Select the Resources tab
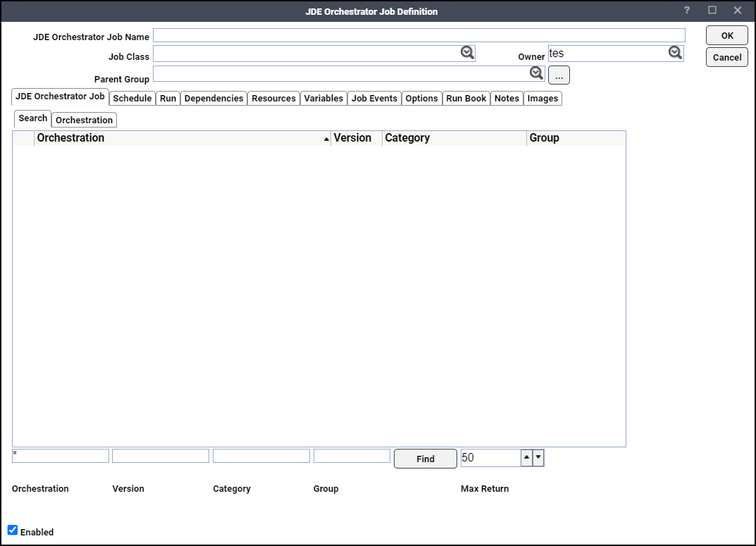The height and width of the screenshot is (546, 756). [273, 99]
